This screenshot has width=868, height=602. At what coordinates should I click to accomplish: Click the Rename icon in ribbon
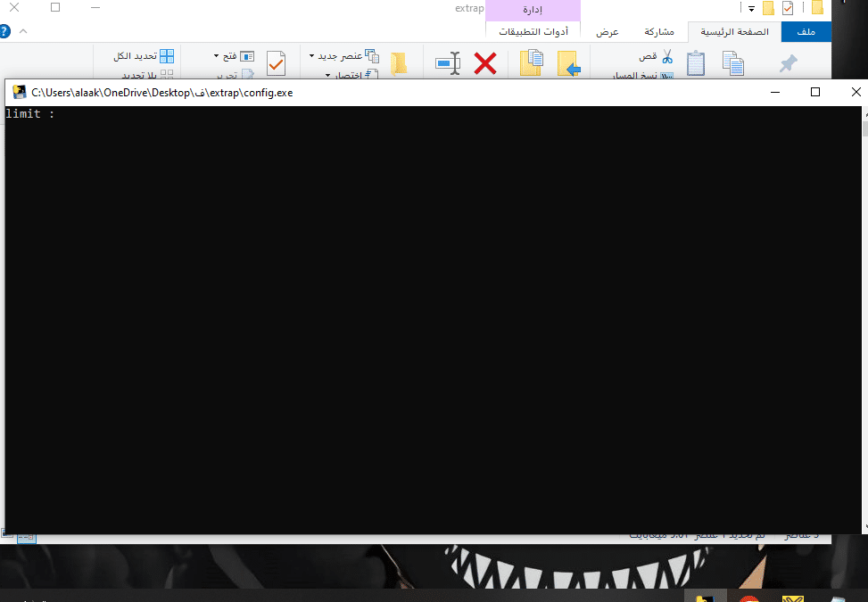click(x=448, y=63)
